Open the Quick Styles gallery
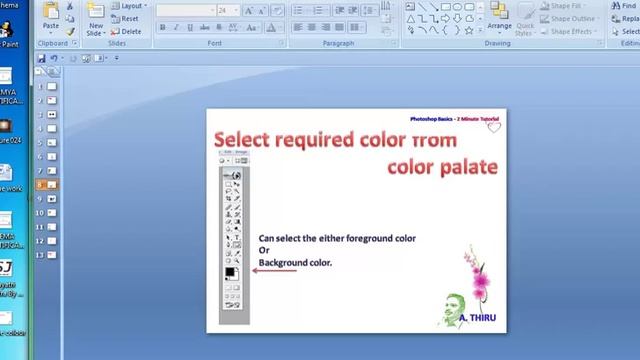The width and height of the screenshot is (640, 360). [x=525, y=19]
